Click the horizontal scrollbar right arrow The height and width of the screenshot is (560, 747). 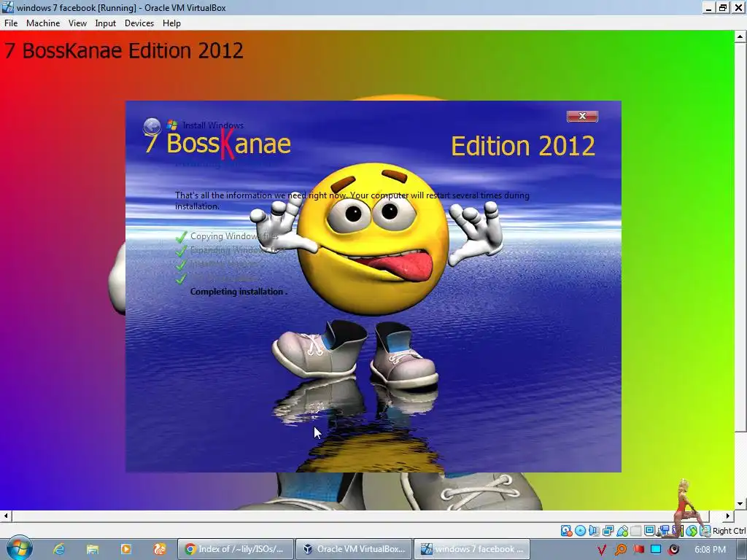pos(728,516)
